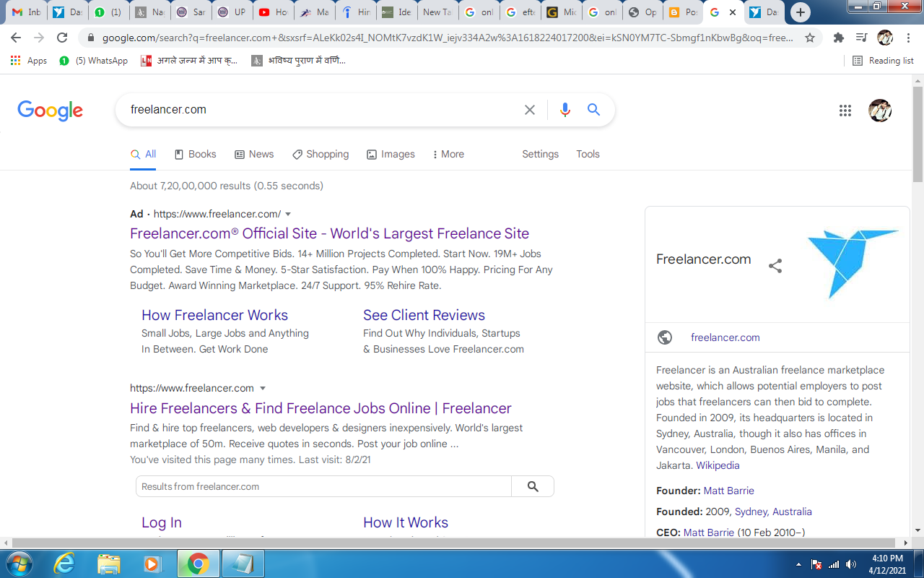Viewport: 924px width, 578px height.
Task: Open the See Client Reviews link
Action: 424,315
